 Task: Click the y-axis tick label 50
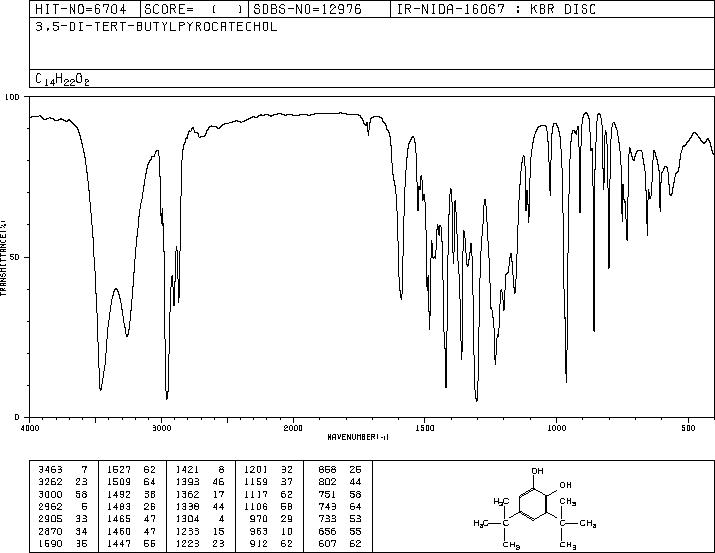[x=16, y=257]
